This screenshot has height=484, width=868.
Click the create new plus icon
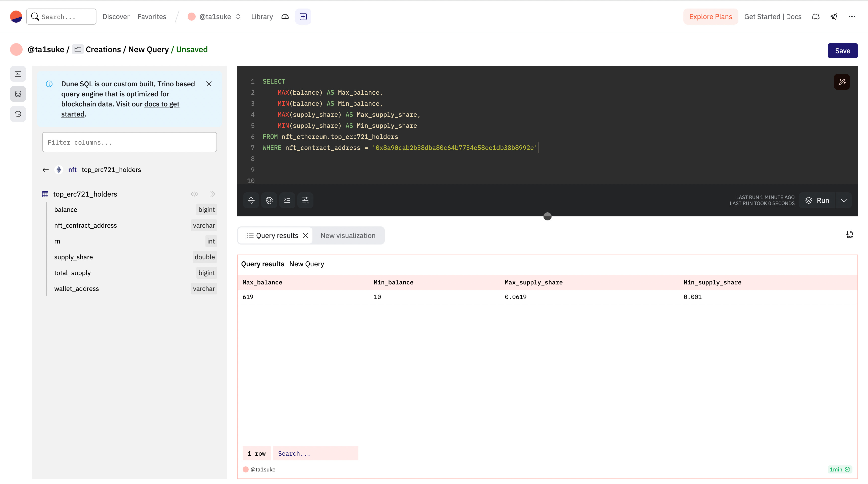[303, 17]
